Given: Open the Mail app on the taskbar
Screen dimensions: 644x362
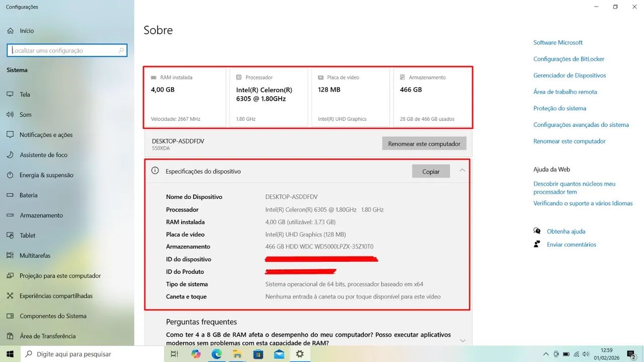Looking at the screenshot, I should click(278, 354).
